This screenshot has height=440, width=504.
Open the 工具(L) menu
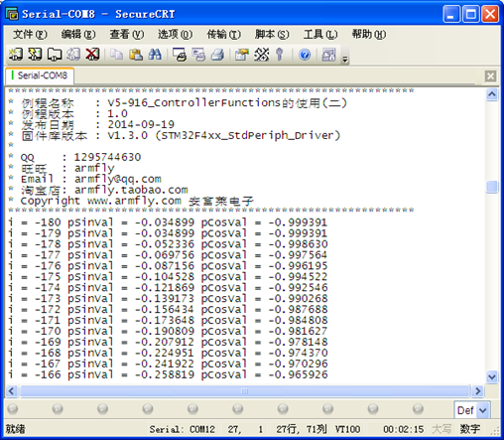320,34
